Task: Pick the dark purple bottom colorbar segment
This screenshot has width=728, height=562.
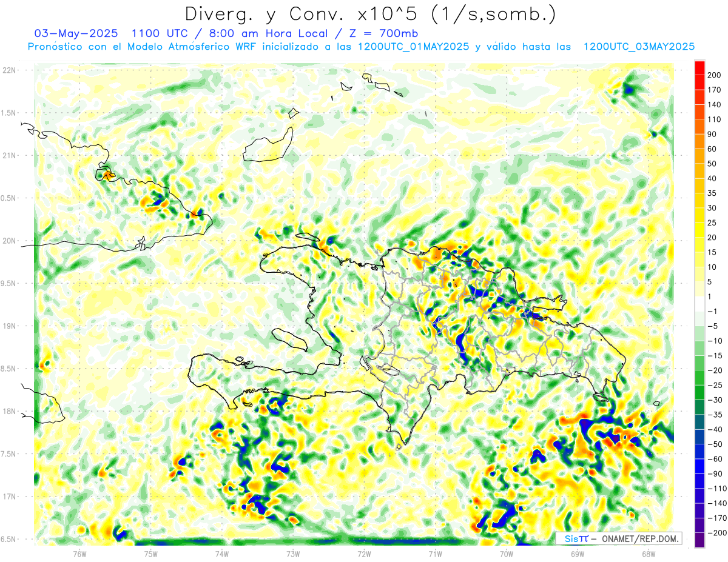Action: click(x=700, y=540)
